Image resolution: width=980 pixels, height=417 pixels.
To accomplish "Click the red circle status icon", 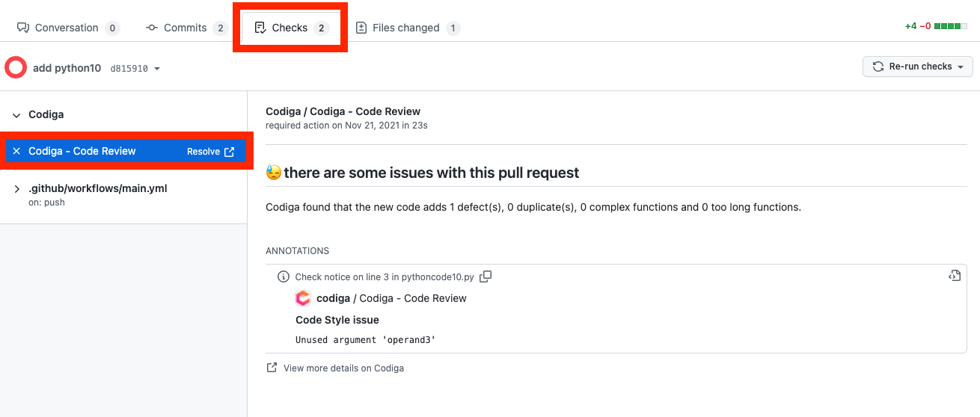I will pyautogui.click(x=16, y=68).
